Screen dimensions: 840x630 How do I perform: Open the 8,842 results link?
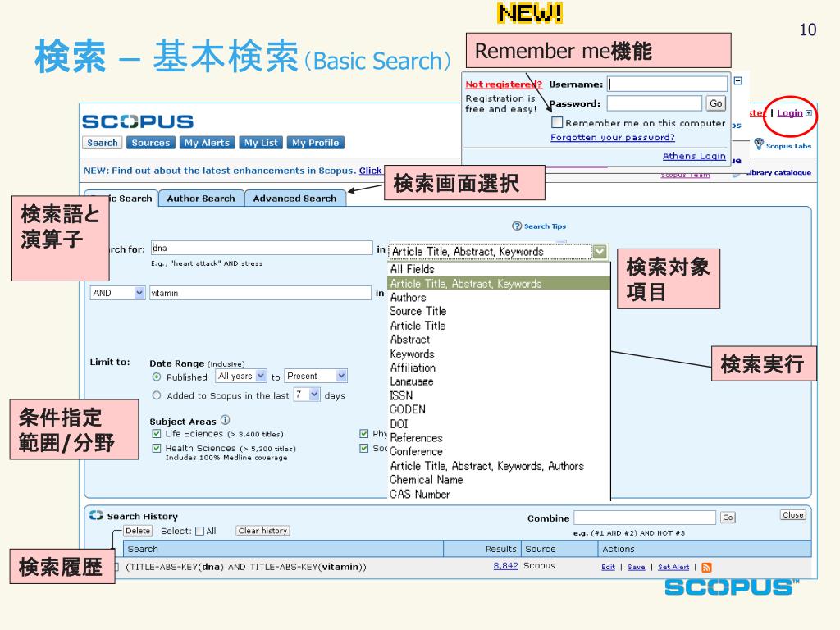coord(505,566)
